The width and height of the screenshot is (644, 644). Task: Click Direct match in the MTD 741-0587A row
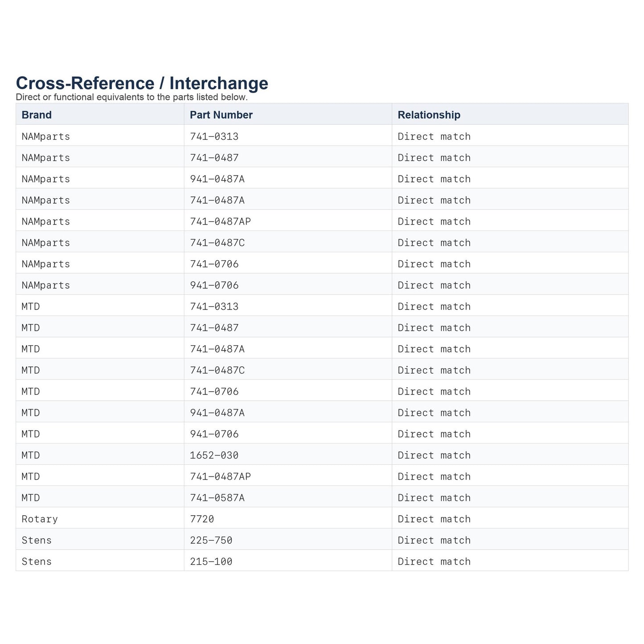(x=434, y=498)
